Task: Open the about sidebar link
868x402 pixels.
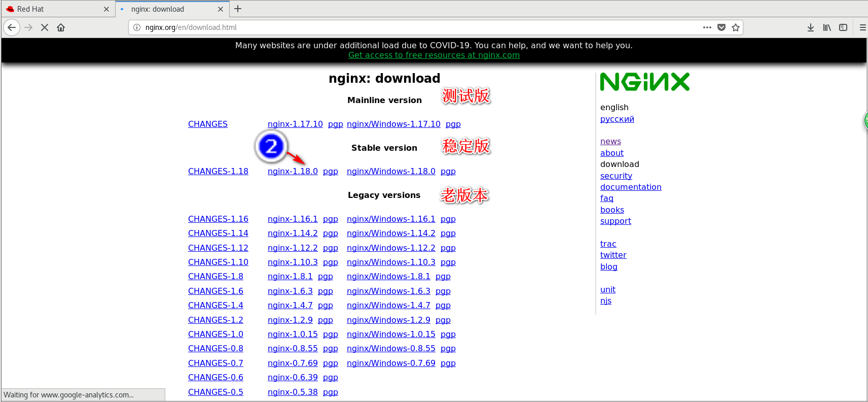Action: click(612, 153)
